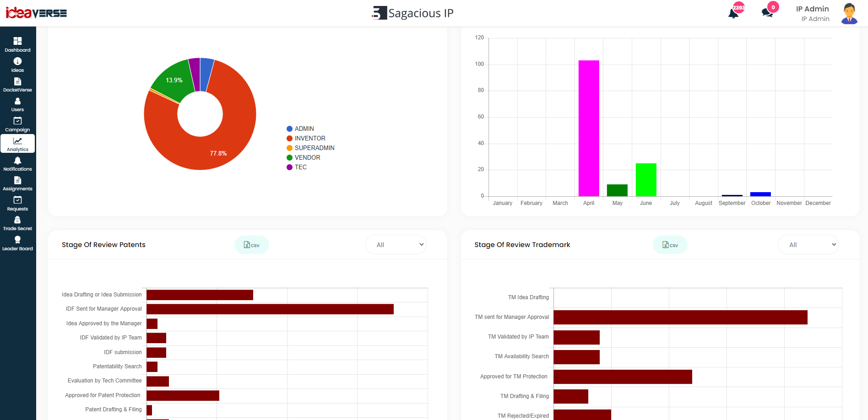Open the Ideas sidebar icon

click(17, 65)
